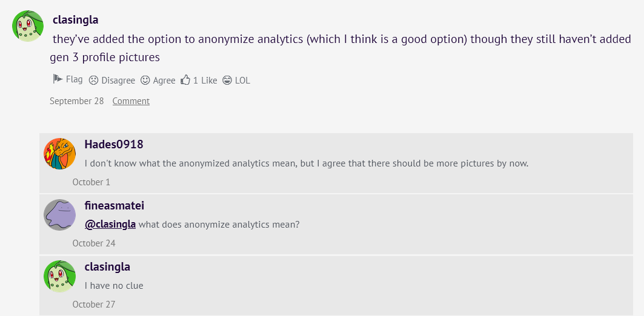Open the top clasingla username profile
Viewport: 644px width, 316px height.
point(76,19)
